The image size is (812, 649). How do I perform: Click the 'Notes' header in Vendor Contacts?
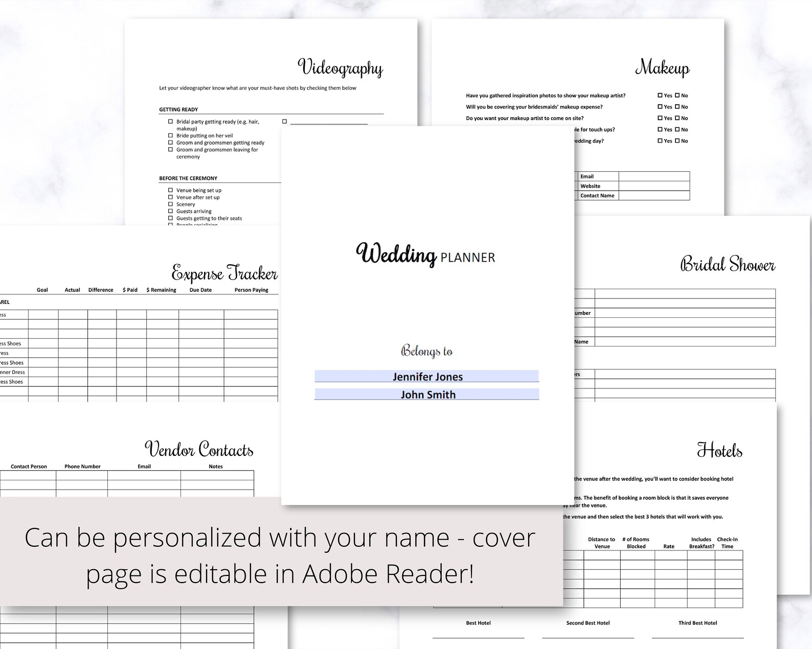(216, 467)
